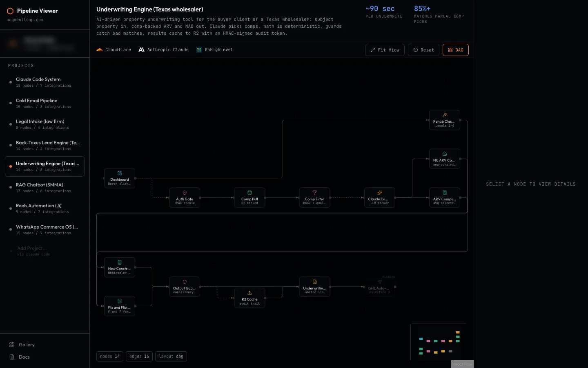Select the Output Guard shield icon

(185, 282)
